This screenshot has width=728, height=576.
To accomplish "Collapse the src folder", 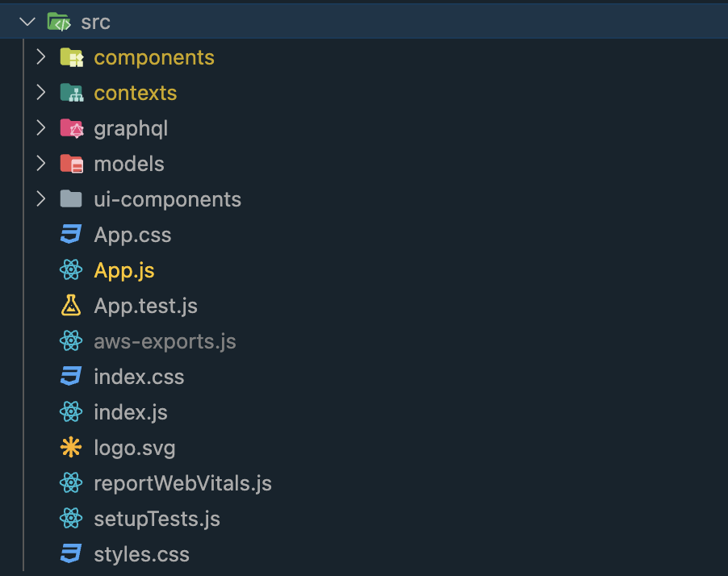I will pos(27,21).
